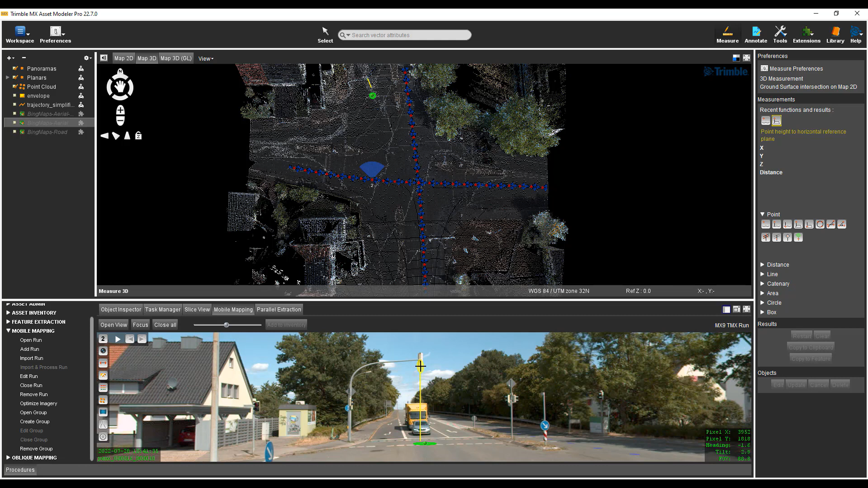This screenshot has width=868, height=488.
Task: Open the Object Inspector tab
Action: pyautogui.click(x=121, y=310)
